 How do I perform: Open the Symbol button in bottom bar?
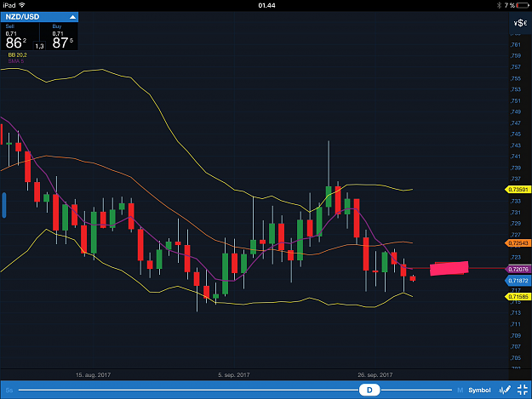(x=479, y=390)
